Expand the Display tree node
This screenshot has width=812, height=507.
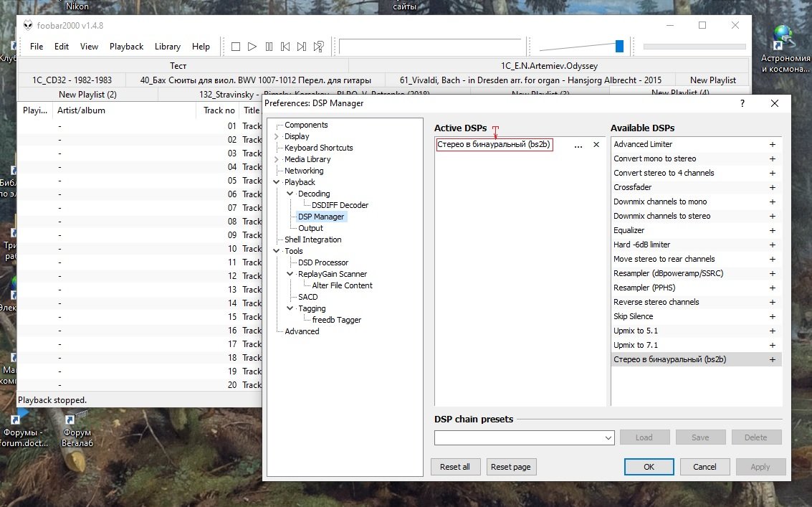[277, 136]
